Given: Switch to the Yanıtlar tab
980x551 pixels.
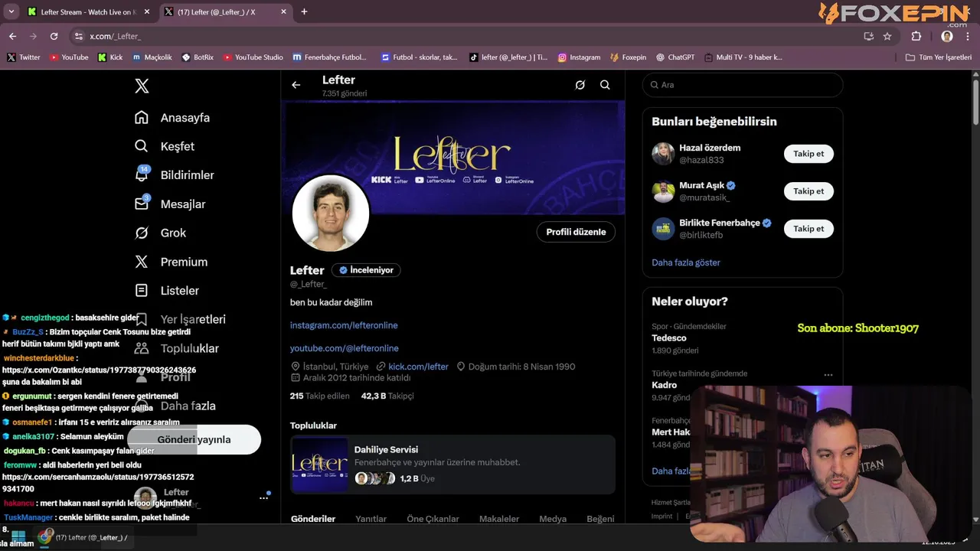Looking at the screenshot, I should pos(371,519).
